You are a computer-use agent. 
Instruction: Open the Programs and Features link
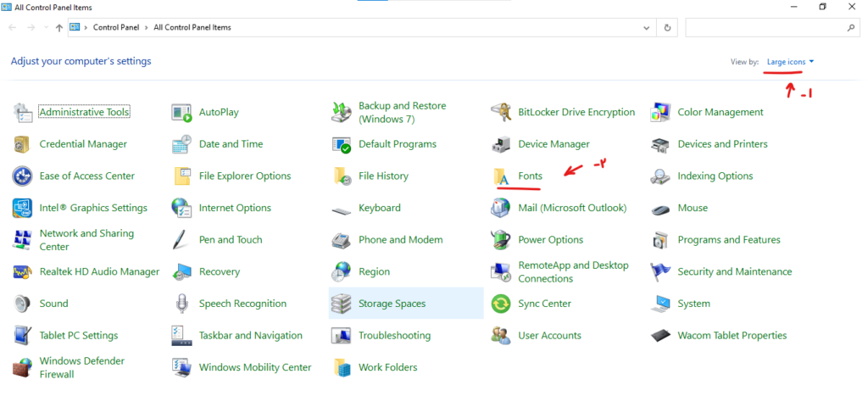pos(729,240)
